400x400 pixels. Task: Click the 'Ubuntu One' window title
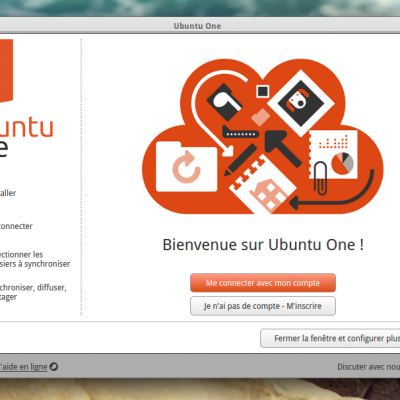[197, 26]
